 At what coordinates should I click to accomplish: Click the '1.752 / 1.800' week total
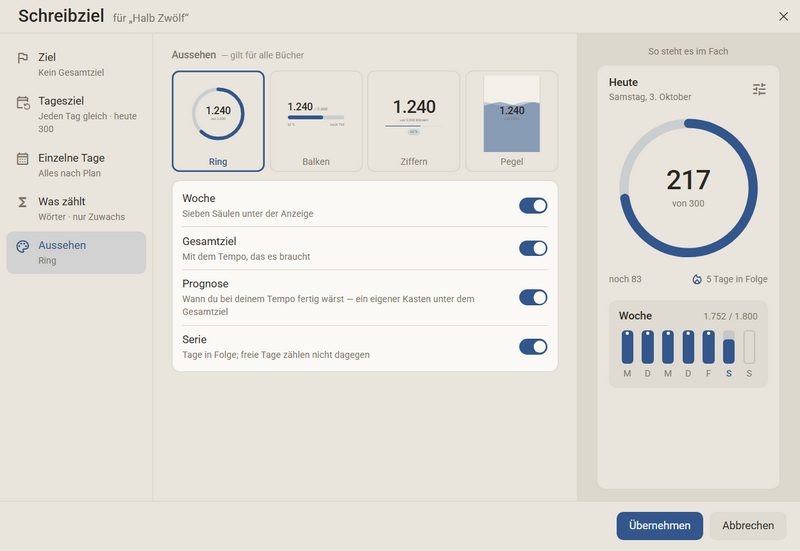[730, 316]
